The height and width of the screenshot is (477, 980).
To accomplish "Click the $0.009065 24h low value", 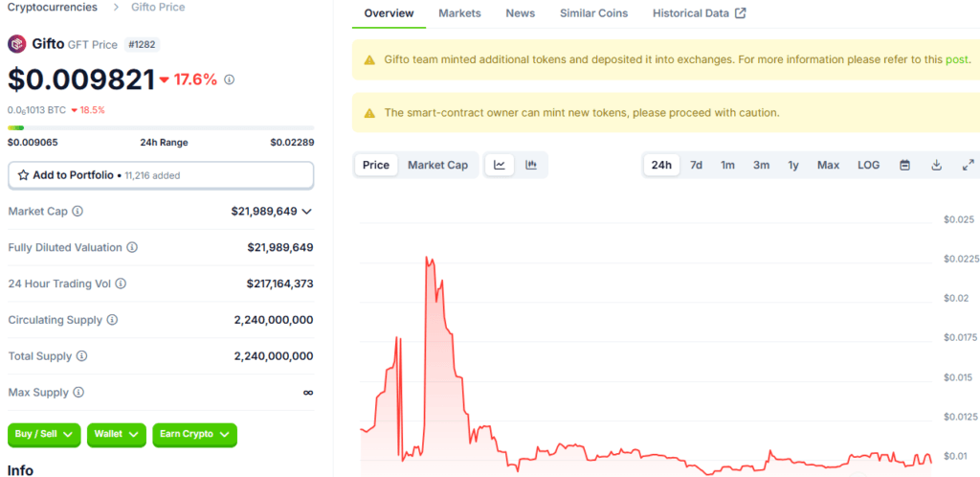I will click(x=33, y=143).
